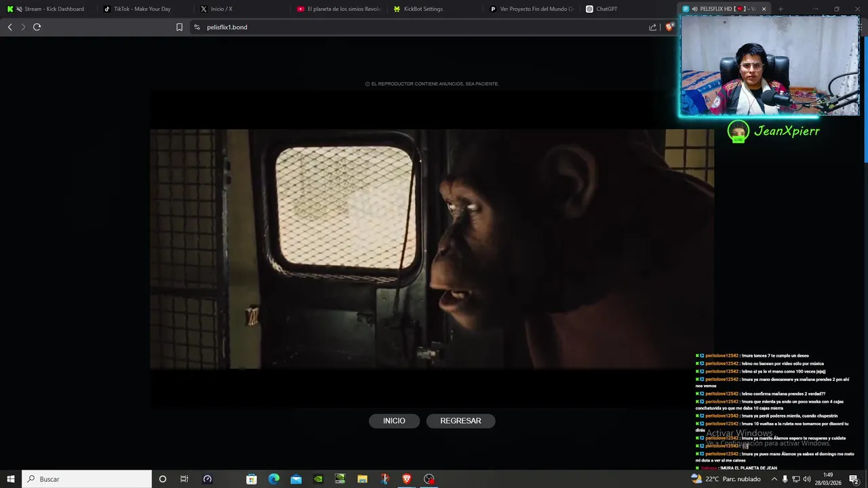Open weather widget showing 22°C Parc. nublado
This screenshot has width=868, height=488.
click(726, 479)
